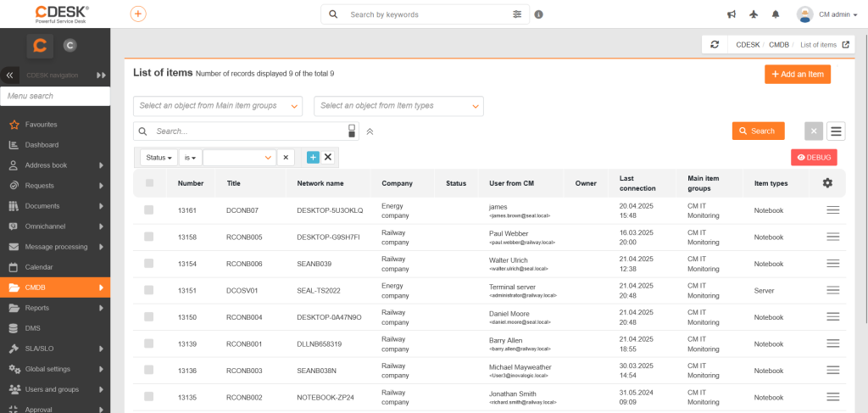The image size is (868, 413).
Task: Open the 'is' operator dropdown
Action: click(x=191, y=158)
